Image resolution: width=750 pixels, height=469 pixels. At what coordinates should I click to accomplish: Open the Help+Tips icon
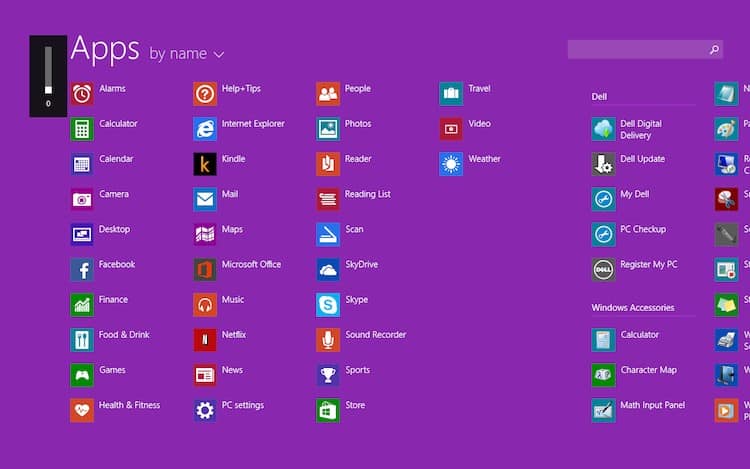tap(205, 94)
